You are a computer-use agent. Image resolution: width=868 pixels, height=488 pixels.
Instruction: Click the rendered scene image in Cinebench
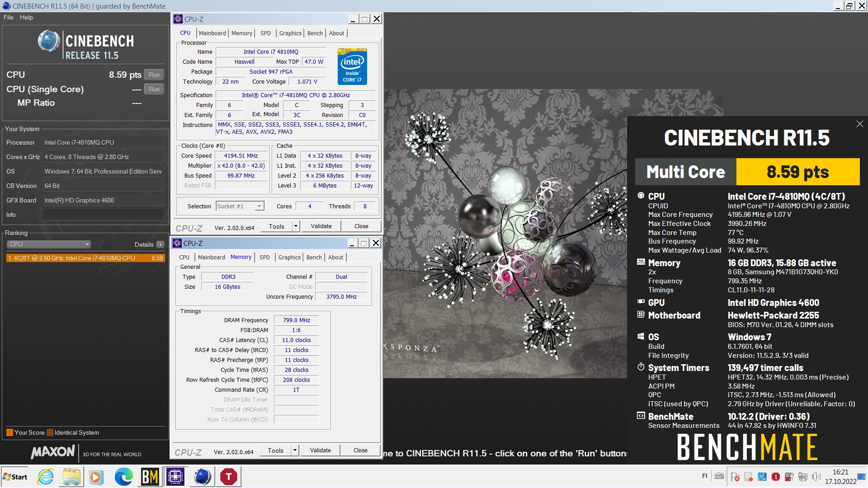pyautogui.click(x=505, y=234)
